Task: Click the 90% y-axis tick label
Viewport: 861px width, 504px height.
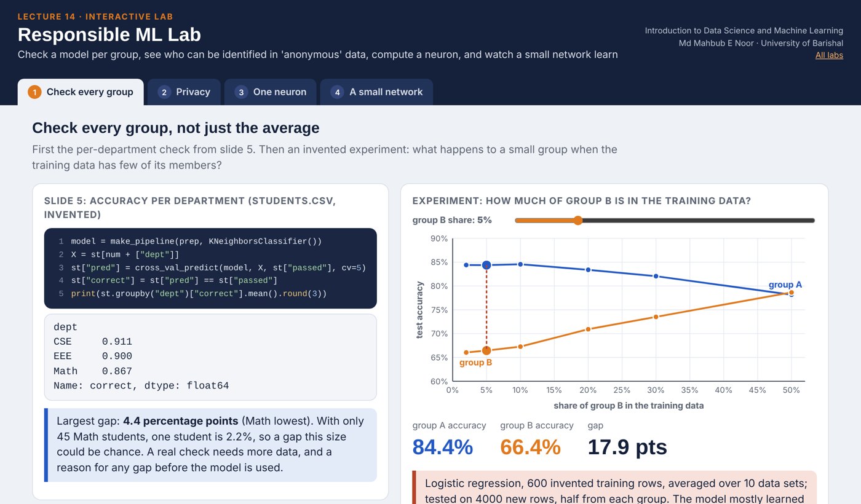Action: (438, 238)
